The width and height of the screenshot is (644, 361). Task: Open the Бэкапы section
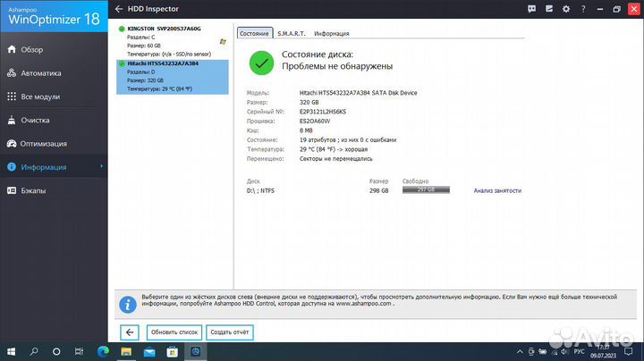pyautogui.click(x=54, y=190)
